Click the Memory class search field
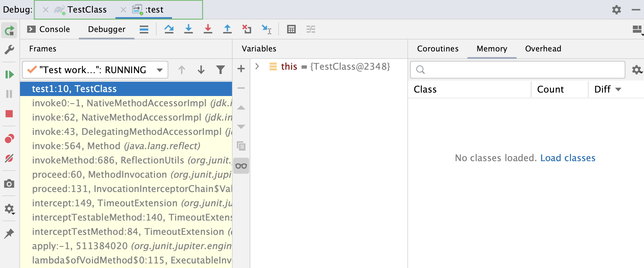The image size is (644, 268). click(517, 70)
